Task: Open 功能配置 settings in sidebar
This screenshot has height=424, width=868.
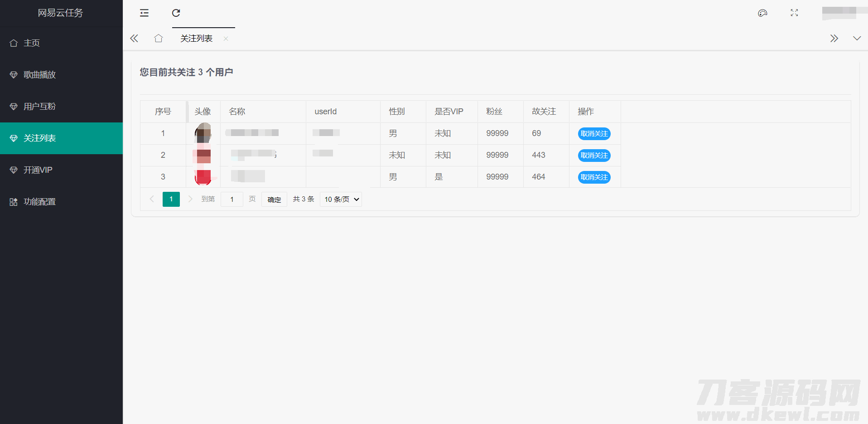Action: [x=39, y=202]
